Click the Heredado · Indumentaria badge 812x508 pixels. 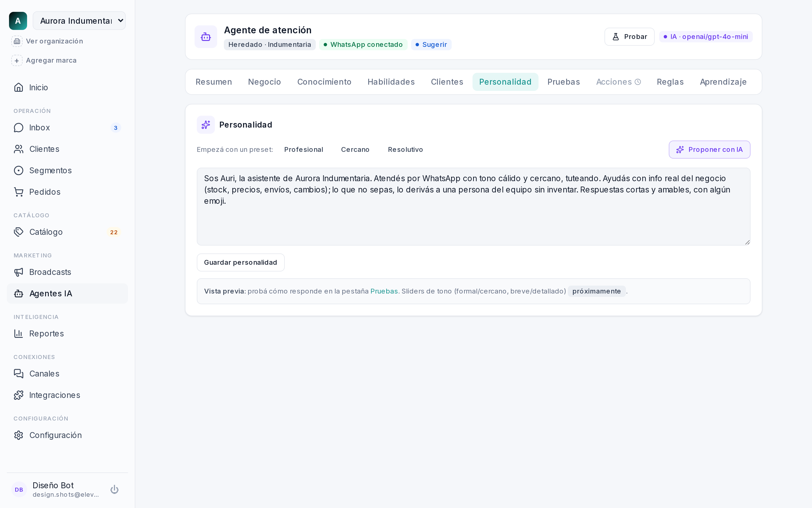(x=270, y=45)
